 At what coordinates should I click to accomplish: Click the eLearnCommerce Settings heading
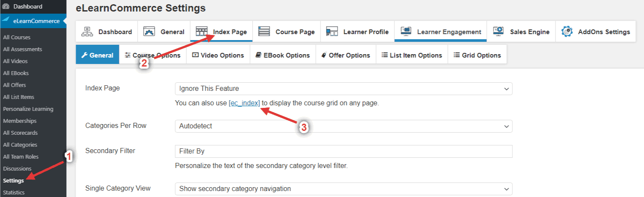pos(141,8)
